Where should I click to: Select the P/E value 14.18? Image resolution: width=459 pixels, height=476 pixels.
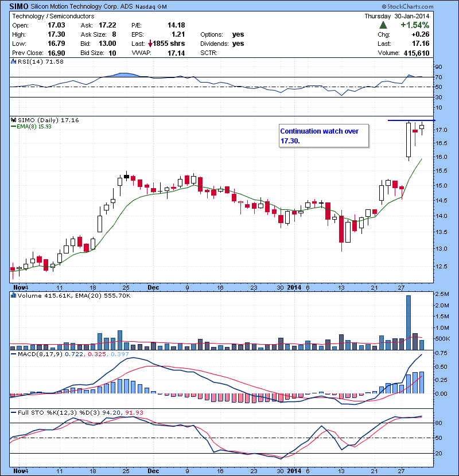tap(176, 25)
